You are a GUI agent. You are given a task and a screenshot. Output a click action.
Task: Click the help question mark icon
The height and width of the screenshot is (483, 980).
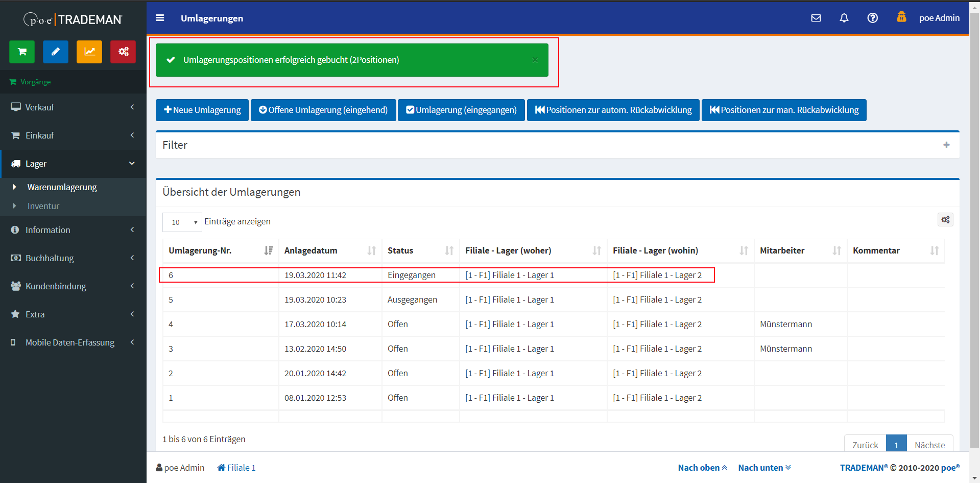coord(873,18)
